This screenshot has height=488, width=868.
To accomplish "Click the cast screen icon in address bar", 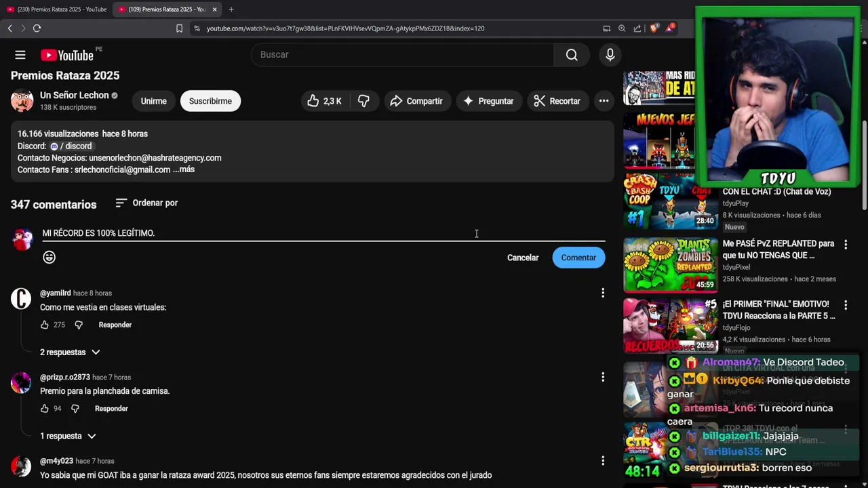I will click(x=607, y=28).
